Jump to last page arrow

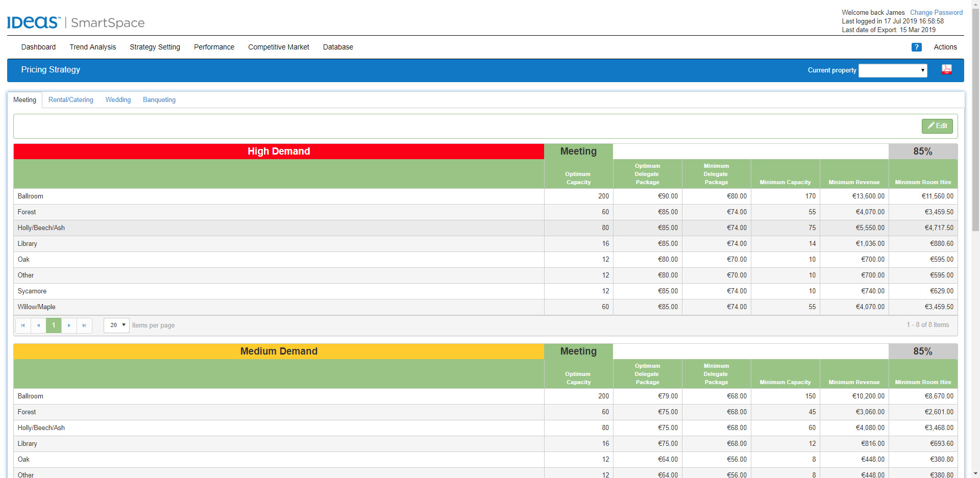[x=84, y=325]
